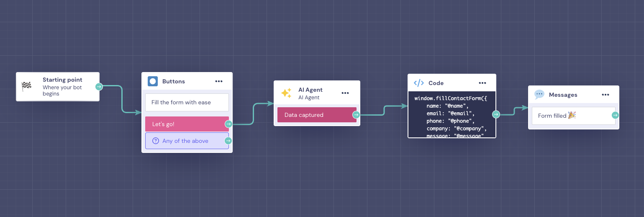The width and height of the screenshot is (644, 217).
Task: Click the 'Code' block title
Action: (436, 83)
